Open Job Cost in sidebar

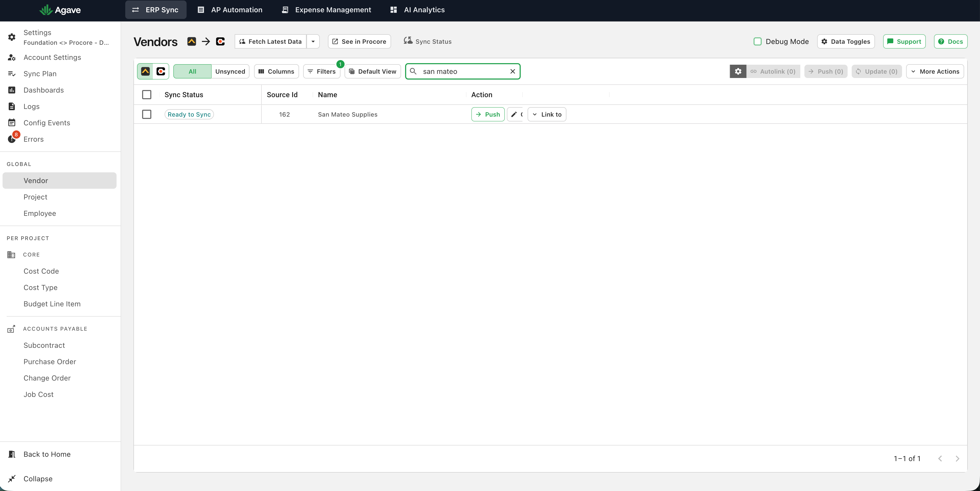[38, 395]
